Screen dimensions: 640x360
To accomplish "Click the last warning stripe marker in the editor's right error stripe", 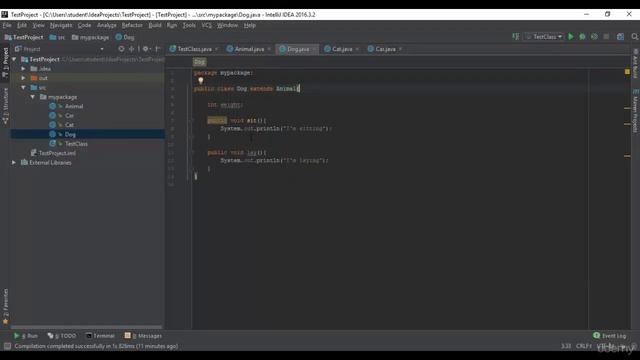I will pyautogui.click(x=627, y=156).
